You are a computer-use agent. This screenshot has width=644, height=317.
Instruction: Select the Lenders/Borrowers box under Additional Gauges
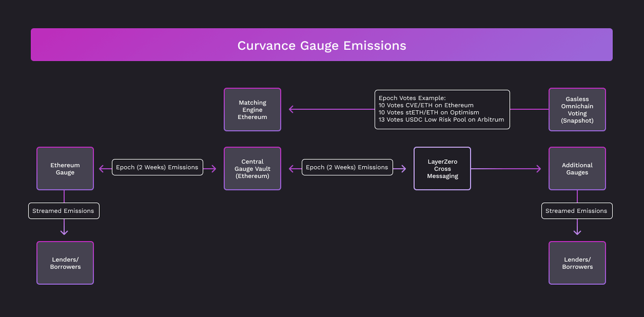tap(577, 263)
